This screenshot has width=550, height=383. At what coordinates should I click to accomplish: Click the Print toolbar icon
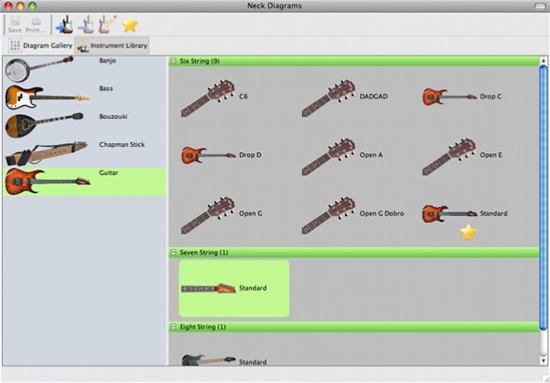point(35,25)
